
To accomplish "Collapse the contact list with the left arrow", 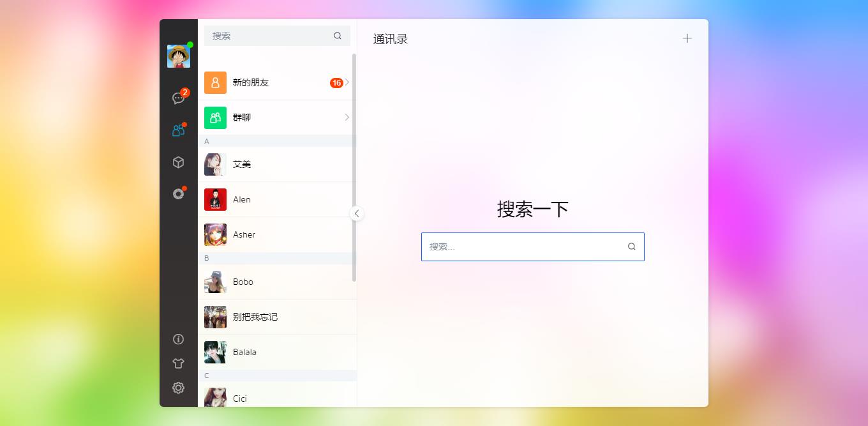I will [x=357, y=213].
